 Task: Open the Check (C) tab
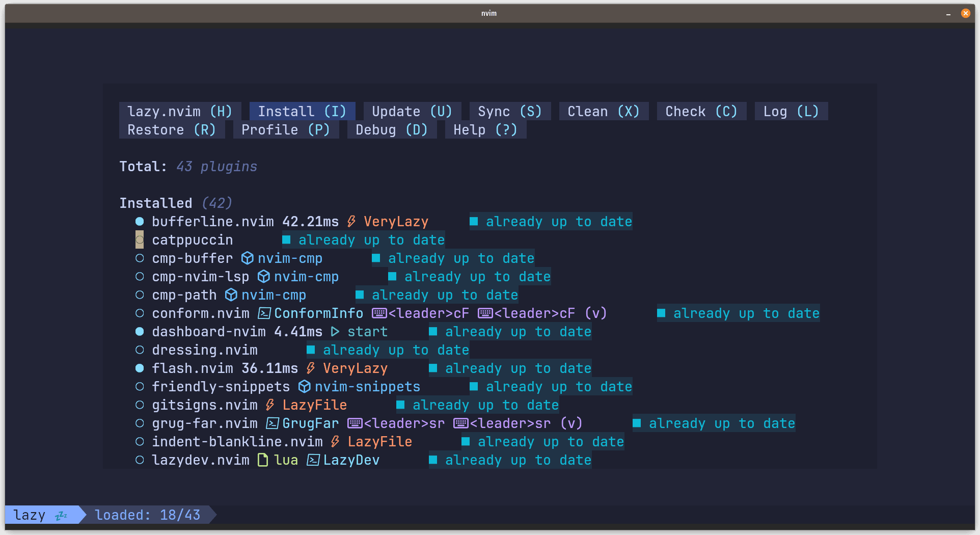(x=701, y=111)
